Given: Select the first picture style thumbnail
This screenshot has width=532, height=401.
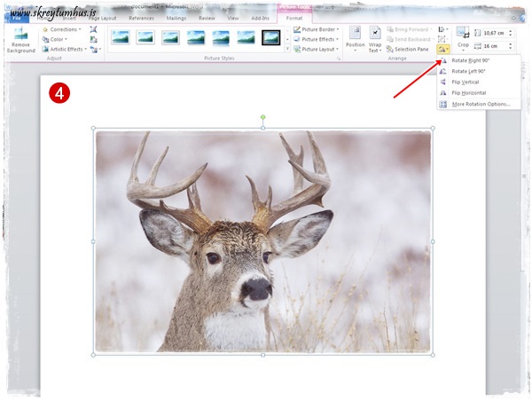Looking at the screenshot, I should coord(120,37).
